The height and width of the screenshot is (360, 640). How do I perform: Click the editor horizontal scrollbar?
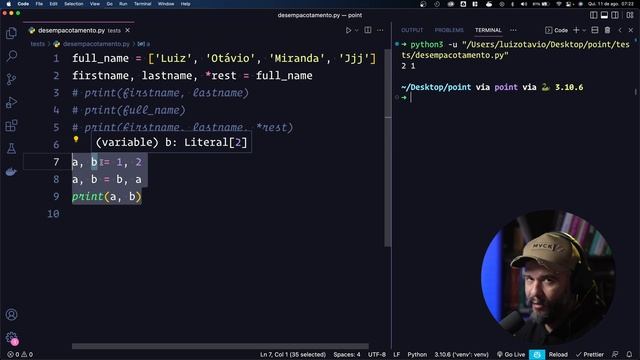click(x=220, y=346)
